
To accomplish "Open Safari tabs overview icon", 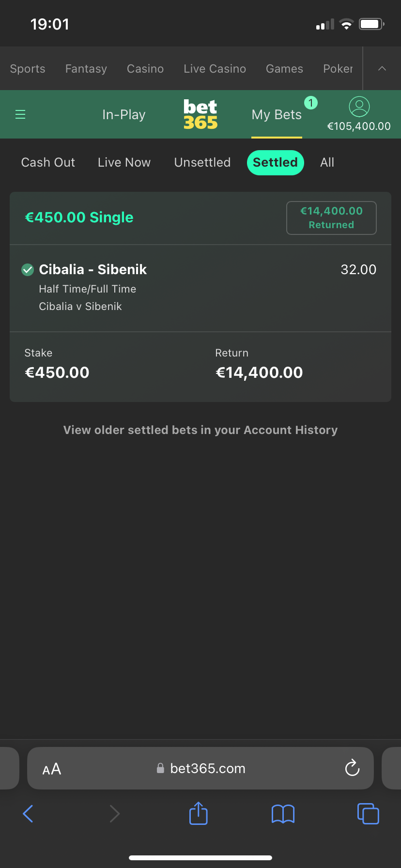I will (368, 813).
